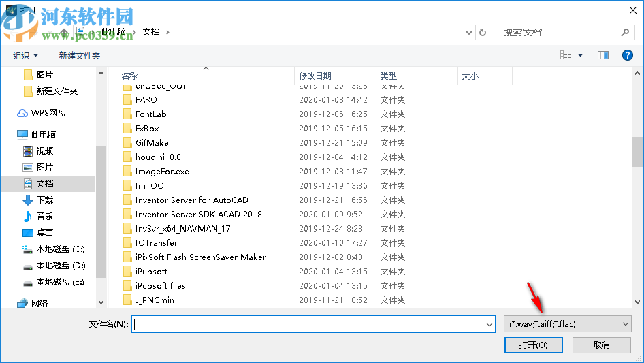
Task: Select 本地磁盘 (D:) drive
Action: 60,266
